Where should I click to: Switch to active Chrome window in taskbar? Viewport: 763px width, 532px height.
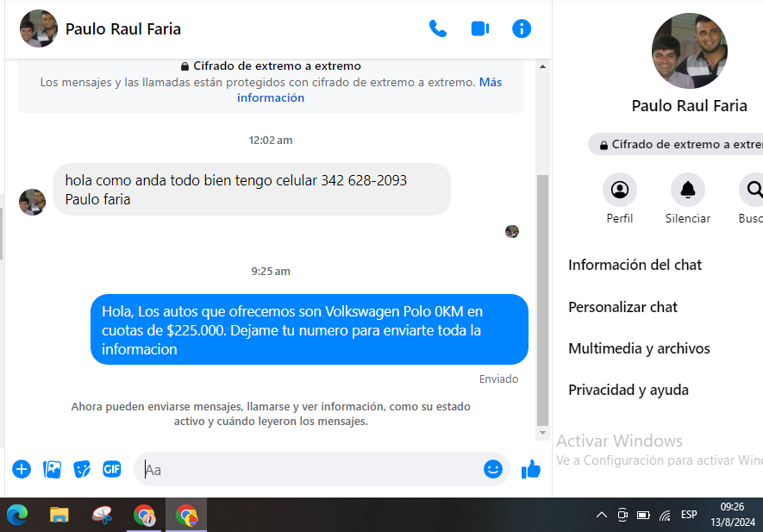pyautogui.click(x=186, y=515)
